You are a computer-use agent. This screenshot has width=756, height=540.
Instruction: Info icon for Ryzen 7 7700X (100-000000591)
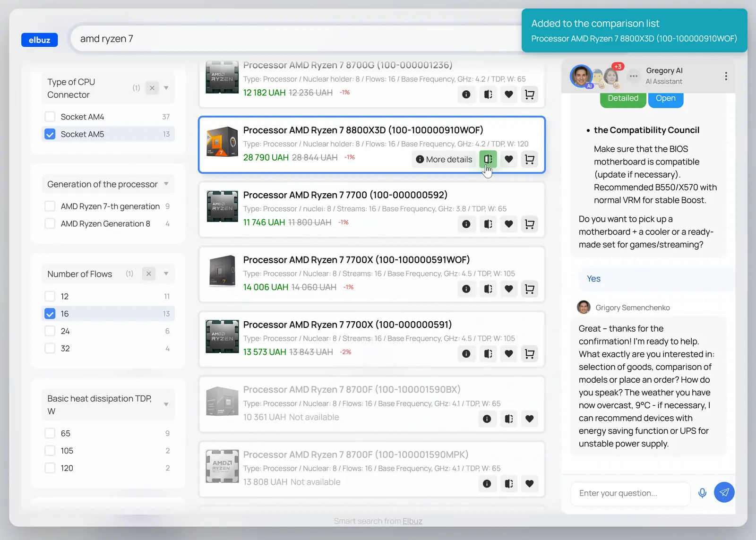point(466,353)
